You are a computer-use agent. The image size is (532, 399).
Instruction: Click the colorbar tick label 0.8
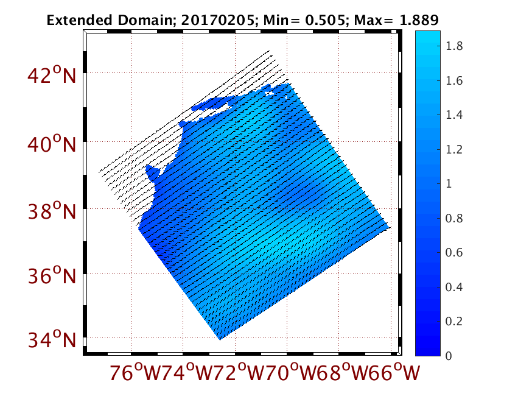coord(454,218)
